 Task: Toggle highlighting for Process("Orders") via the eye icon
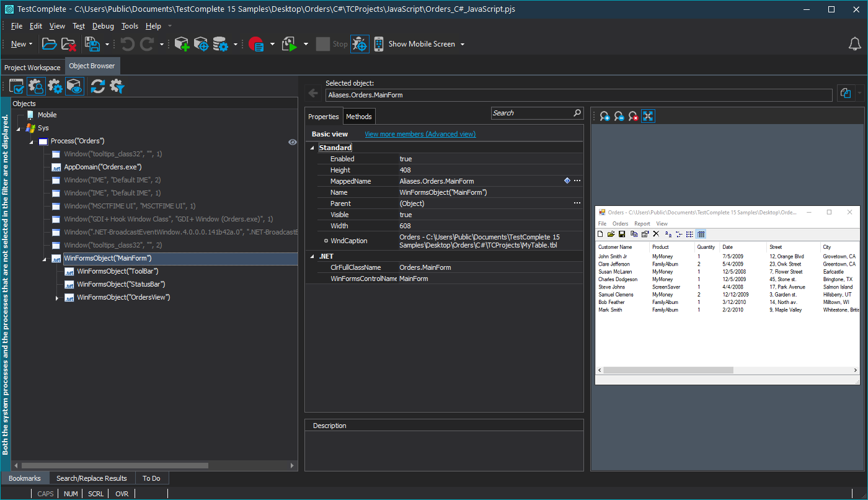(292, 141)
